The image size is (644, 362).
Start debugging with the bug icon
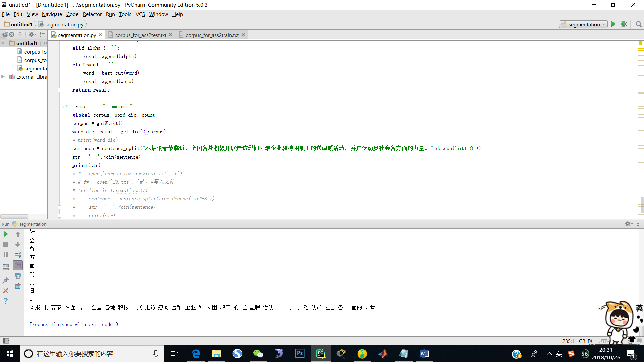coord(624,24)
